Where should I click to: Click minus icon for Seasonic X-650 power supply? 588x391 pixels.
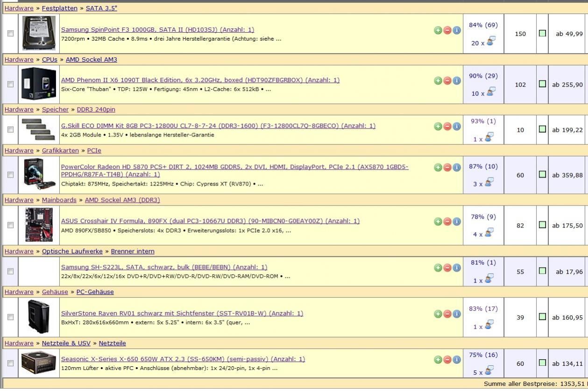pyautogui.click(x=447, y=360)
